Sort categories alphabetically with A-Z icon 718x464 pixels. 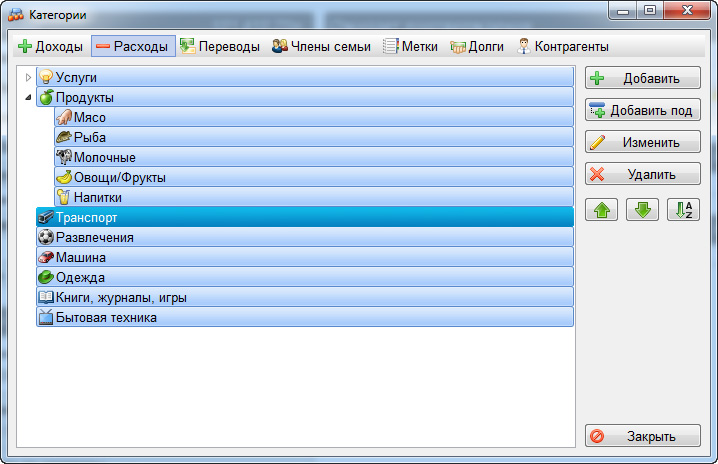683,210
